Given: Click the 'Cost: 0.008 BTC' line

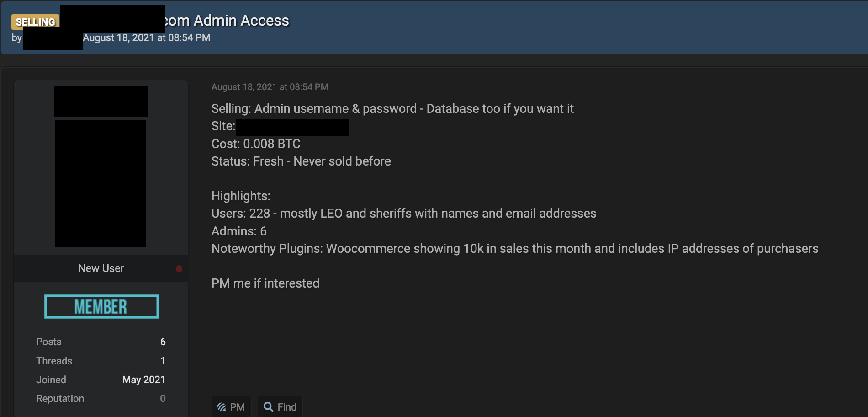Looking at the screenshot, I should click(256, 144).
